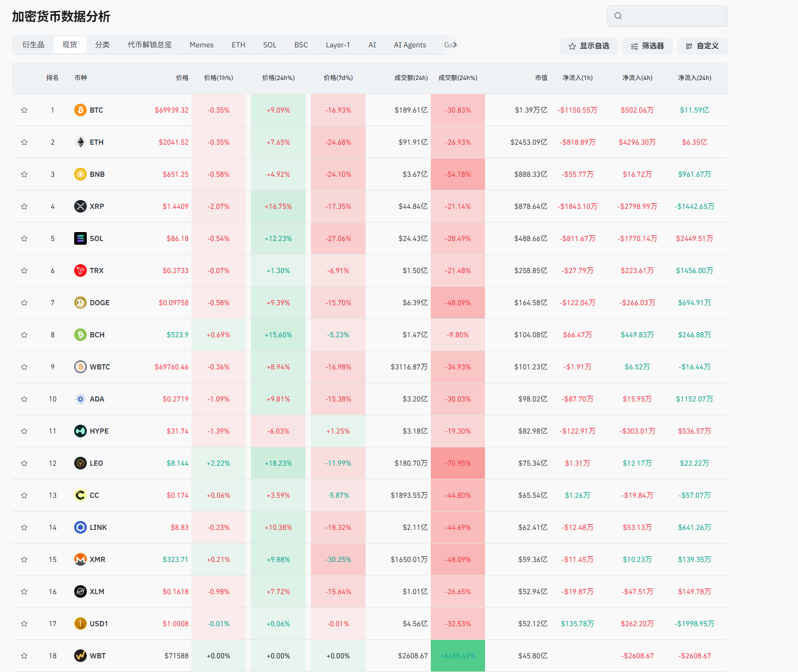This screenshot has height=672, width=798.
Task: Star the HYPE row as favorite
Action: coord(24,431)
